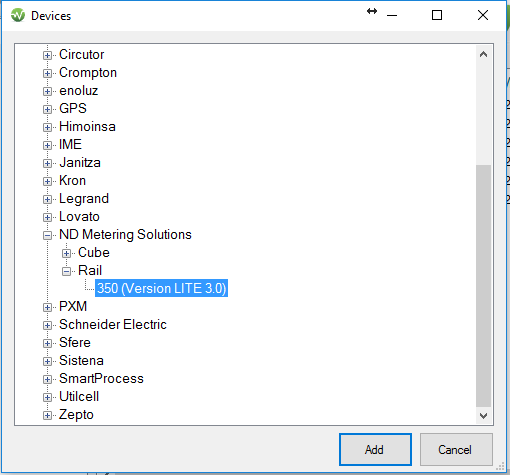The image size is (510, 475).
Task: Click the Cancel button
Action: pos(456,450)
